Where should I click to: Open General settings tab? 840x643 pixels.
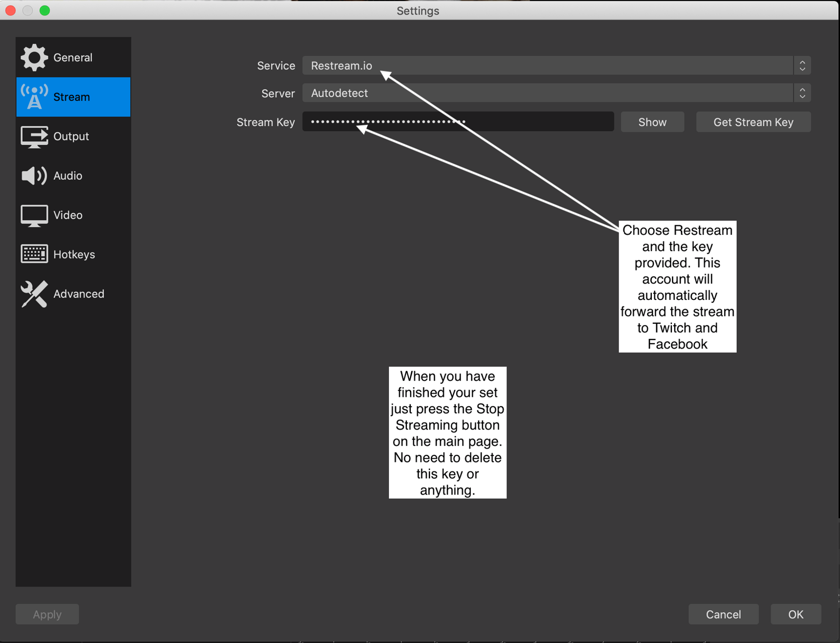pyautogui.click(x=73, y=57)
